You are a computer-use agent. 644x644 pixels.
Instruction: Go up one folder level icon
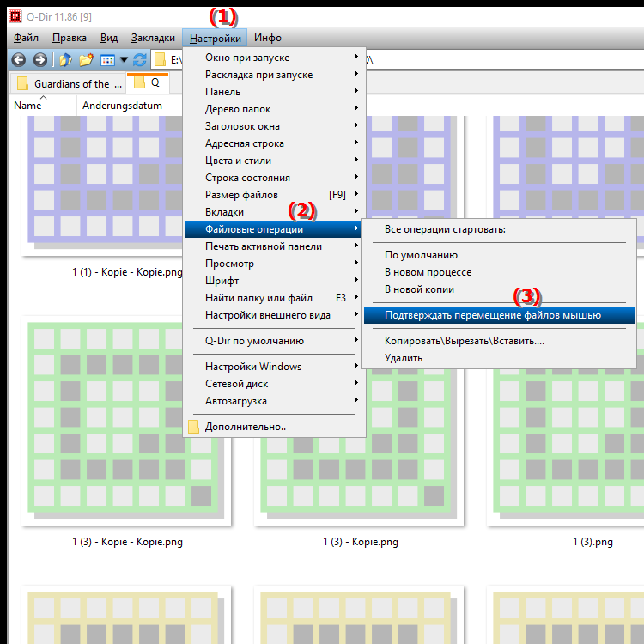pyautogui.click(x=65, y=60)
